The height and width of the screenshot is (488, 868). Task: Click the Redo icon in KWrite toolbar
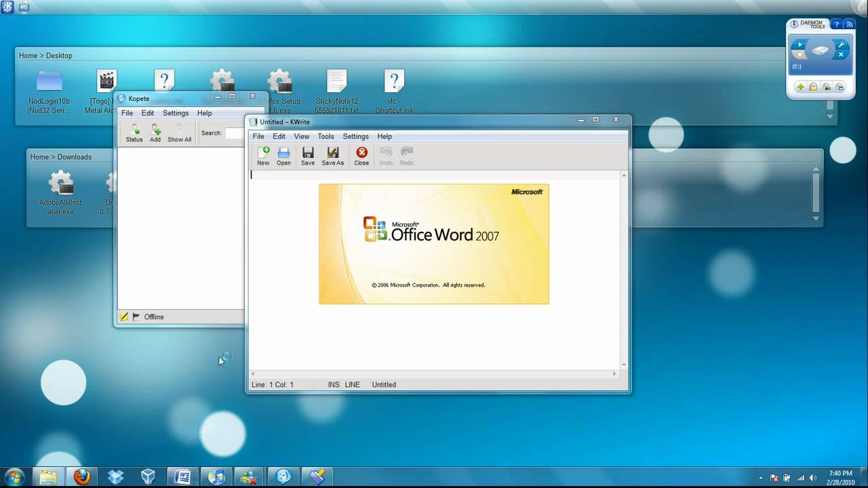click(406, 153)
